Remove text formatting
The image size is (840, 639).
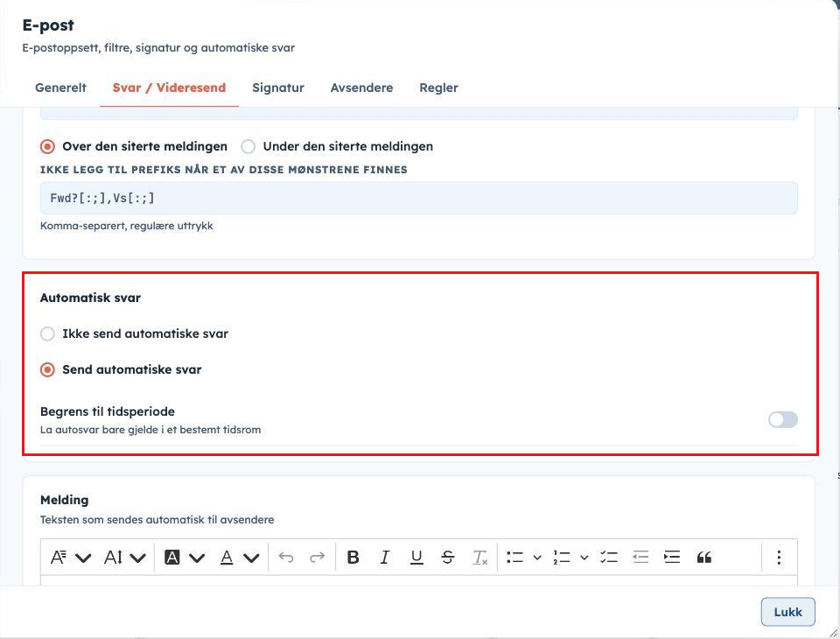coord(480,558)
